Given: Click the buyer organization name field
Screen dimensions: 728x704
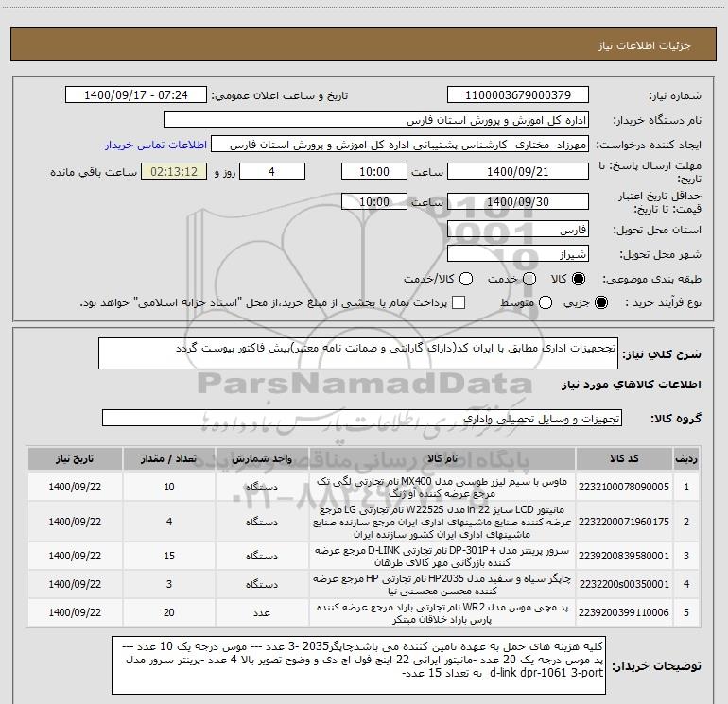Looking at the screenshot, I should click(376, 120).
